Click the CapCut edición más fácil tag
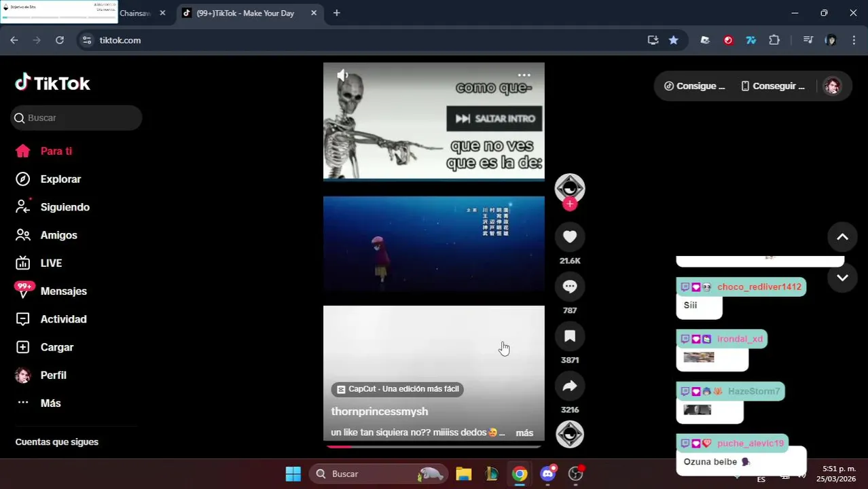The image size is (868, 489). coord(397,389)
